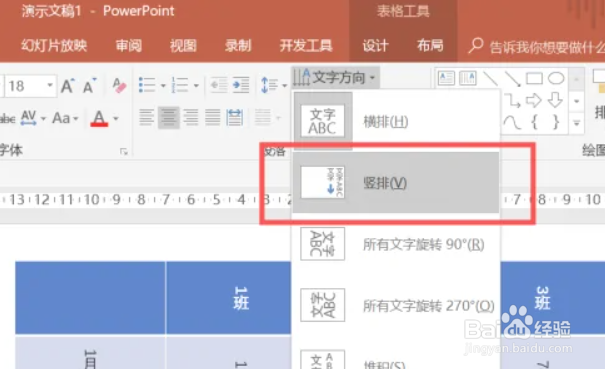Move shapes gallery down one row
This screenshot has height=369, width=605.
[x=576, y=101]
